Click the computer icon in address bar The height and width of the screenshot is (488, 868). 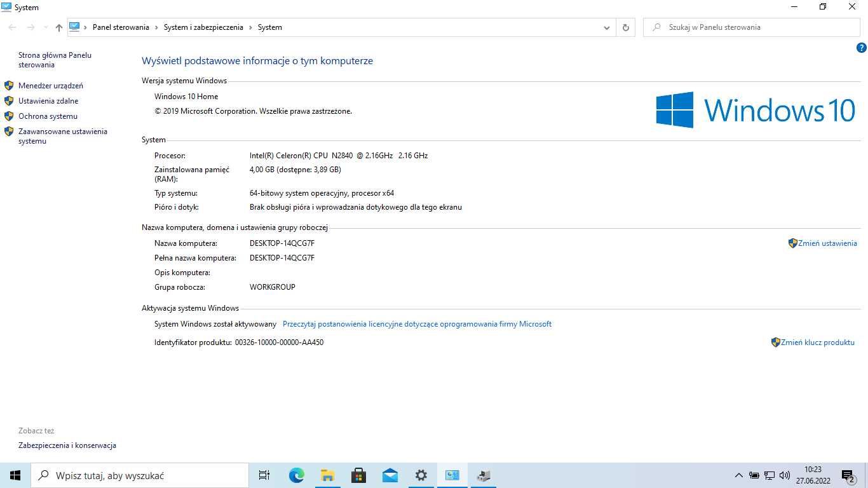[74, 27]
